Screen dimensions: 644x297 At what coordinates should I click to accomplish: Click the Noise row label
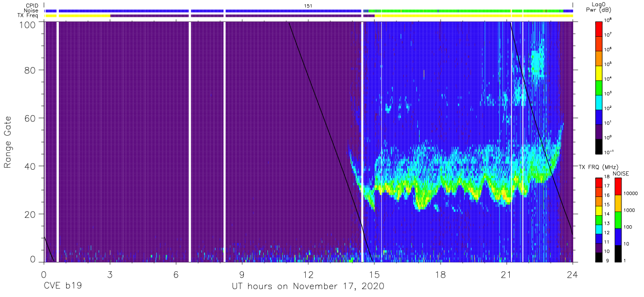point(31,10)
